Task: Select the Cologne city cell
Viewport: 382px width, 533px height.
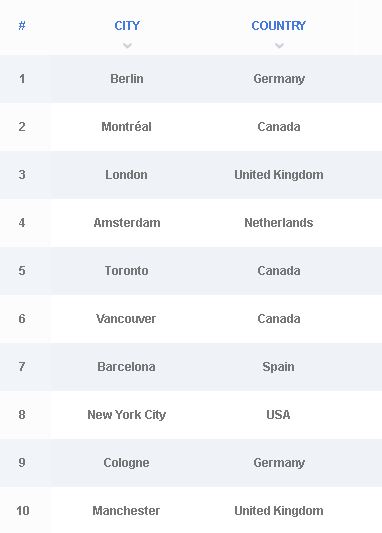Action: (126, 463)
